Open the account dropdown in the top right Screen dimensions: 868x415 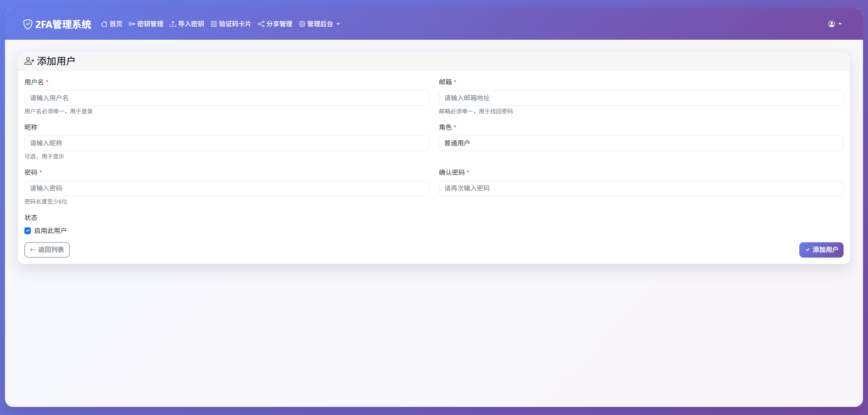click(834, 23)
